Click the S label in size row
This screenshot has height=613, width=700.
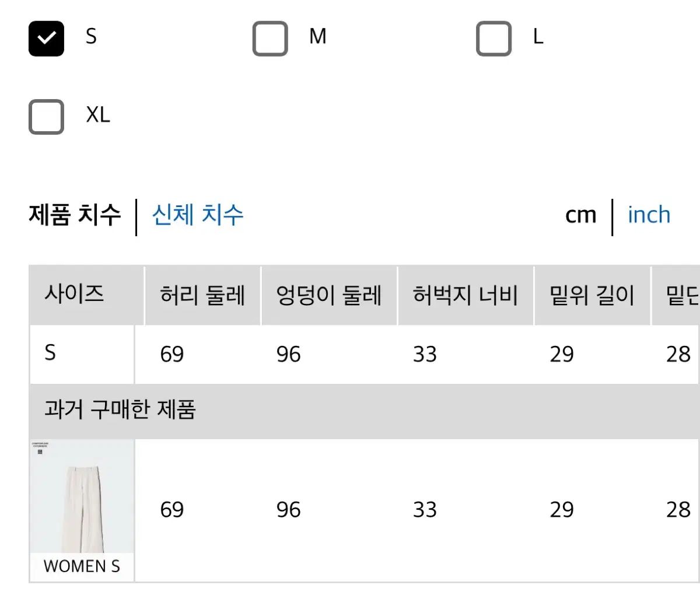click(x=51, y=353)
